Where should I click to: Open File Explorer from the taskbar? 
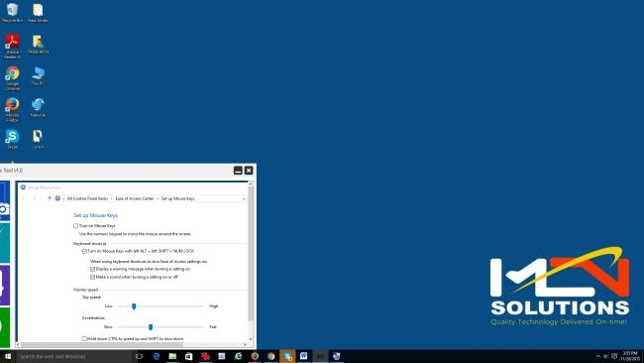click(172, 356)
